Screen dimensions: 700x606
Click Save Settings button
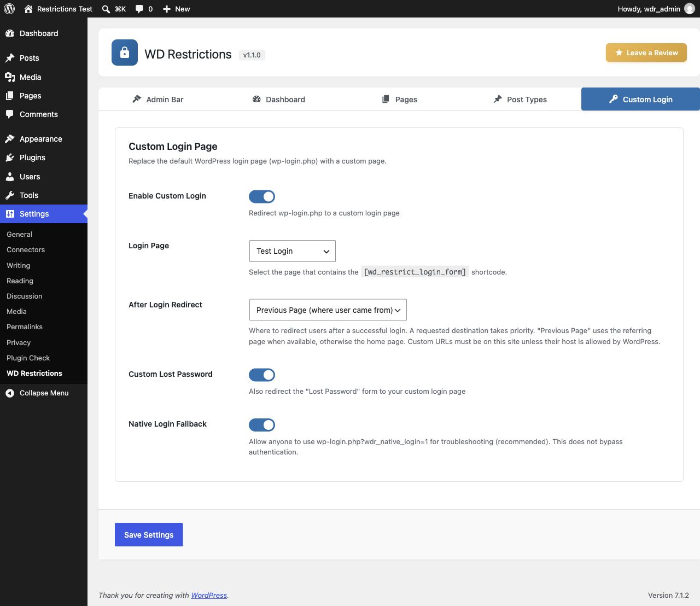click(x=149, y=535)
